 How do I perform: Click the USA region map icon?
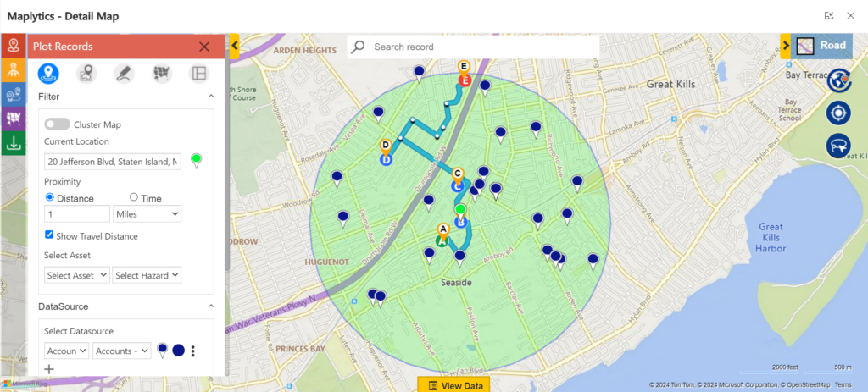click(161, 74)
